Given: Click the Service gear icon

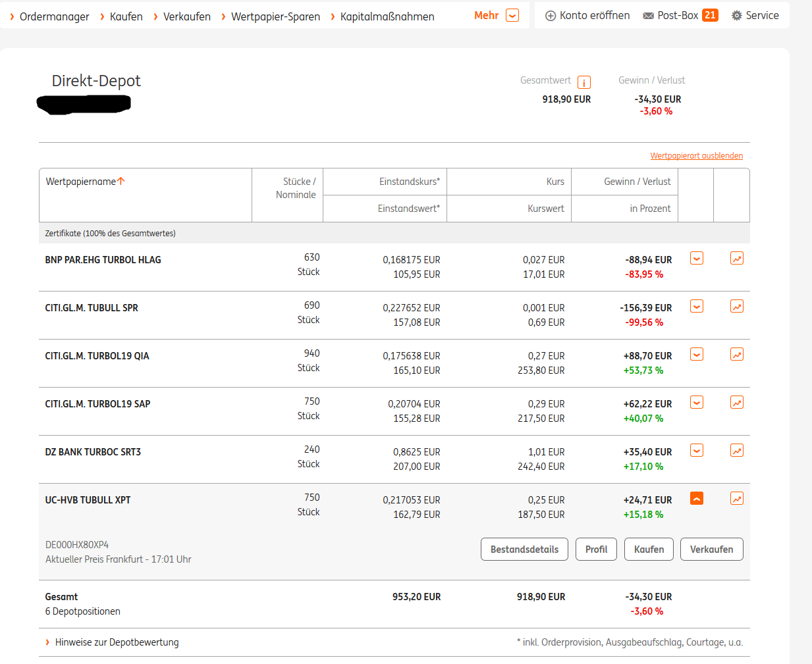Looking at the screenshot, I should tap(736, 16).
